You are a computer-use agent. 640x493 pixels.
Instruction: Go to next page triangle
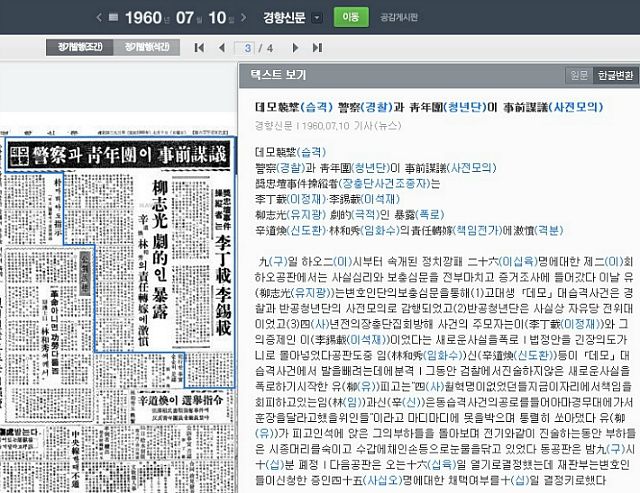click(x=295, y=48)
